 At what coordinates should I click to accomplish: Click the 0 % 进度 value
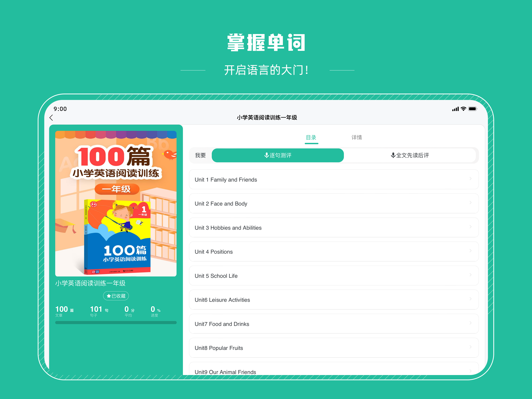tap(156, 311)
